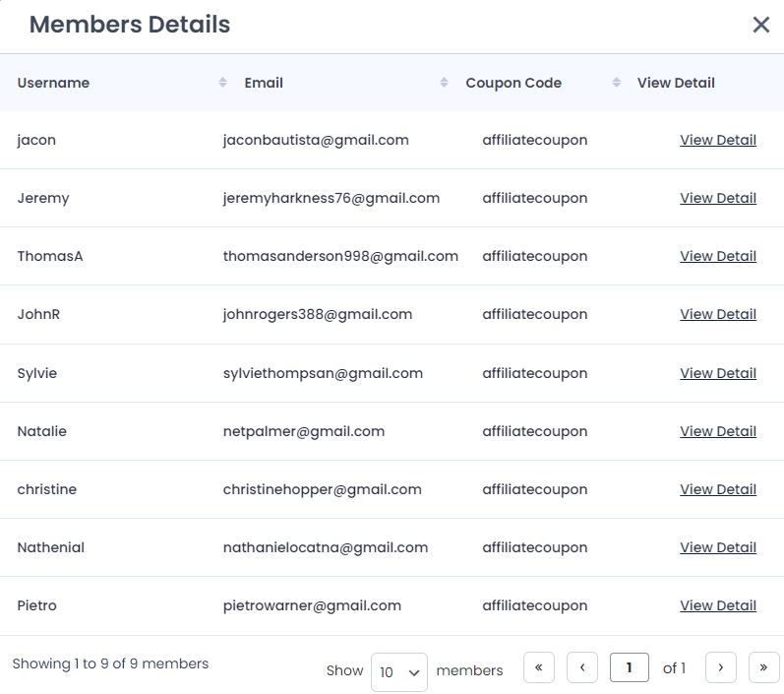
Task: Sort by Username column arrows
Action: pyautogui.click(x=222, y=83)
